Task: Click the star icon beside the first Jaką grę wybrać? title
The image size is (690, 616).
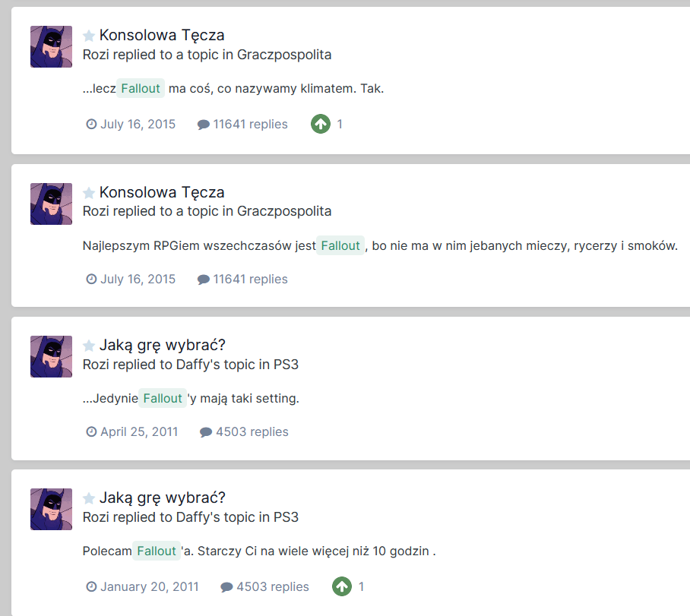Action: [x=89, y=346]
